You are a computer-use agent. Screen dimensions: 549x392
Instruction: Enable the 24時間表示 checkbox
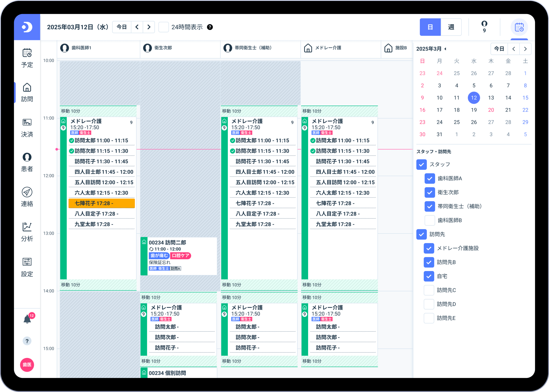pos(163,27)
